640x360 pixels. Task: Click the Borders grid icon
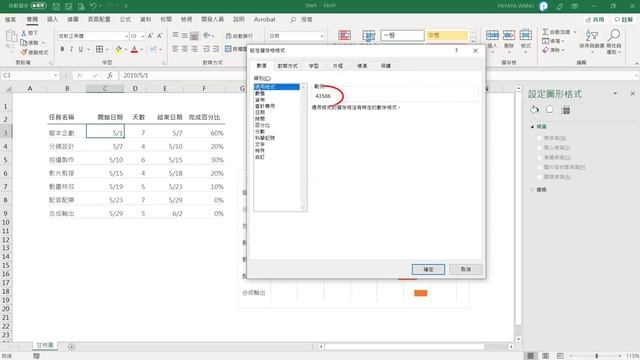99,49
